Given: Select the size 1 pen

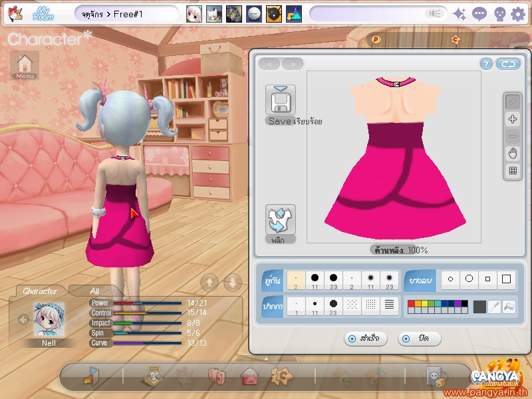Looking at the screenshot, I should pos(296,306).
